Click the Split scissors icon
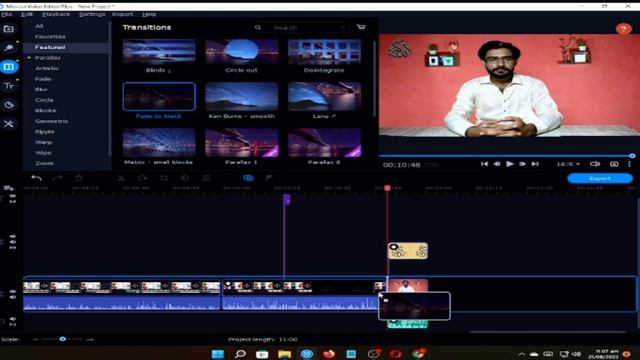The width and height of the screenshot is (640, 360). pos(121,178)
